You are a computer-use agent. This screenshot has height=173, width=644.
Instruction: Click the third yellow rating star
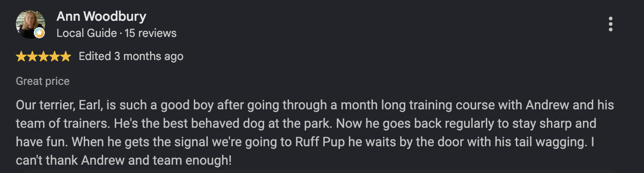point(43,57)
